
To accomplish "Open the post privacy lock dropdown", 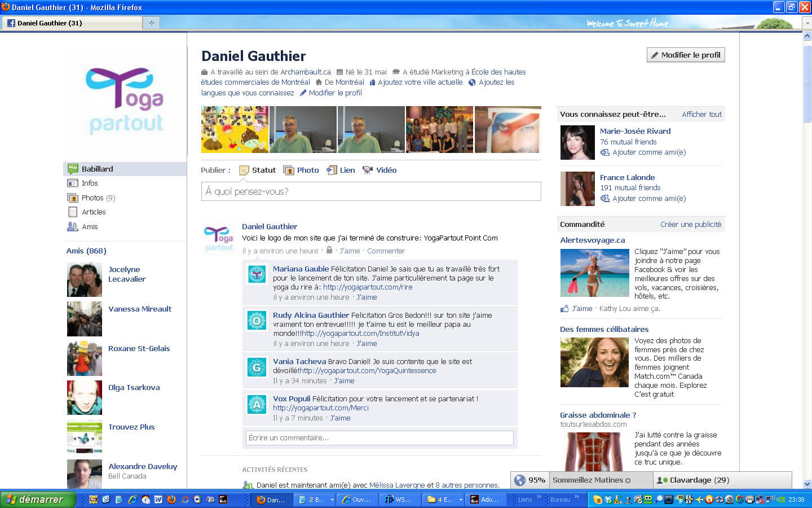I will click(329, 251).
